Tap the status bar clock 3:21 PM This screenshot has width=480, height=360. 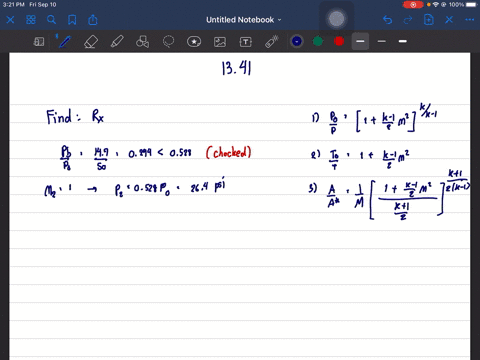(13, 5)
